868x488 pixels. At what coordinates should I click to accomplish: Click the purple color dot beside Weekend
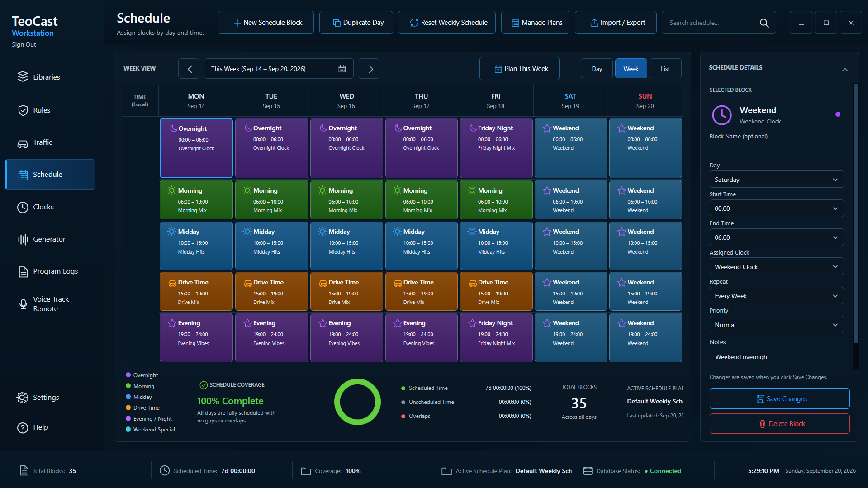pyautogui.click(x=838, y=114)
